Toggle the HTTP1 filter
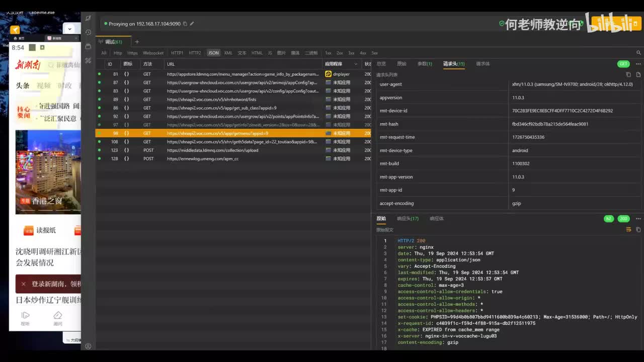This screenshot has height=362, width=644. 177,53
